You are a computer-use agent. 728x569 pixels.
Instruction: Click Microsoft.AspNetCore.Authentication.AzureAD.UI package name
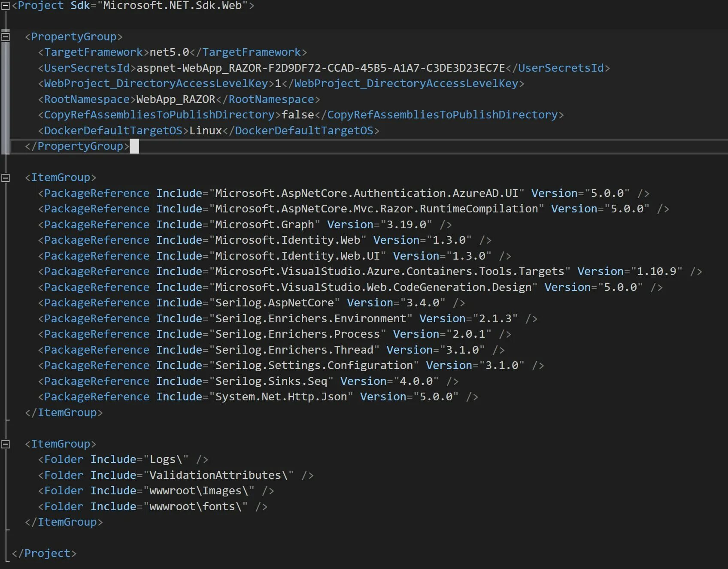click(x=367, y=193)
